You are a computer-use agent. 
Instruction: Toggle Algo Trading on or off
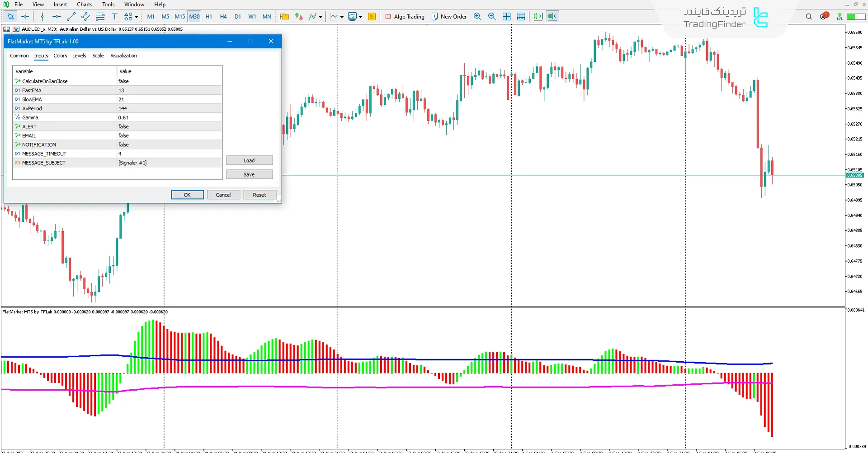[x=405, y=17]
